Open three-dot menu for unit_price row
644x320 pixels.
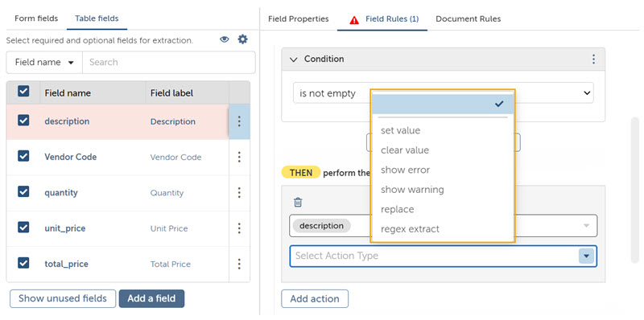pos(239,228)
